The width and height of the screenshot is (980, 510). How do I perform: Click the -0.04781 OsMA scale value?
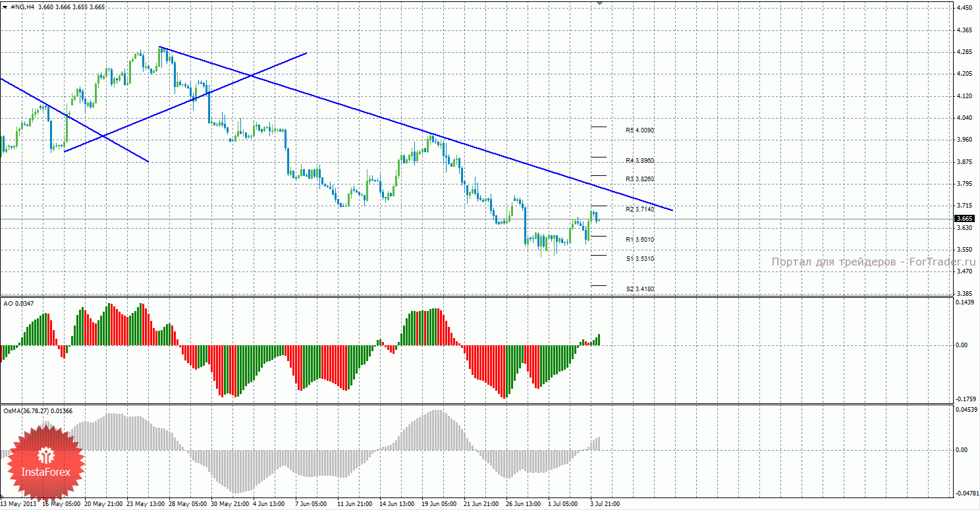[x=966, y=493]
